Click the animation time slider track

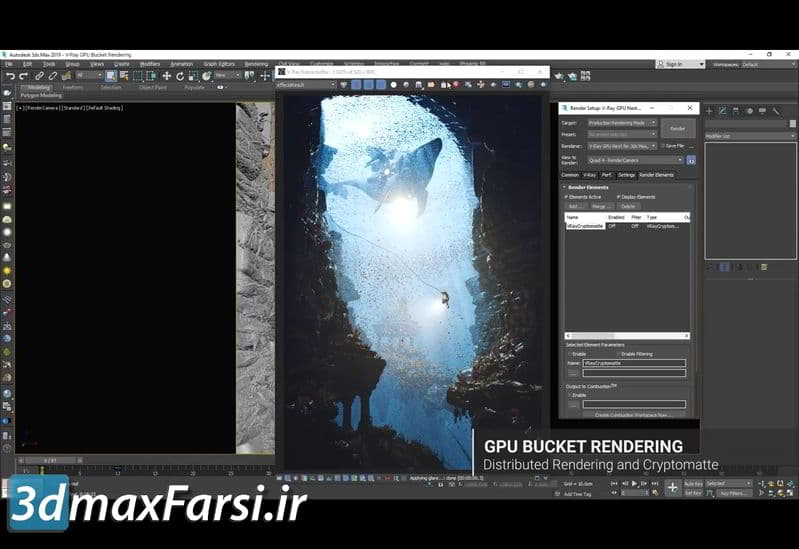(x=140, y=461)
